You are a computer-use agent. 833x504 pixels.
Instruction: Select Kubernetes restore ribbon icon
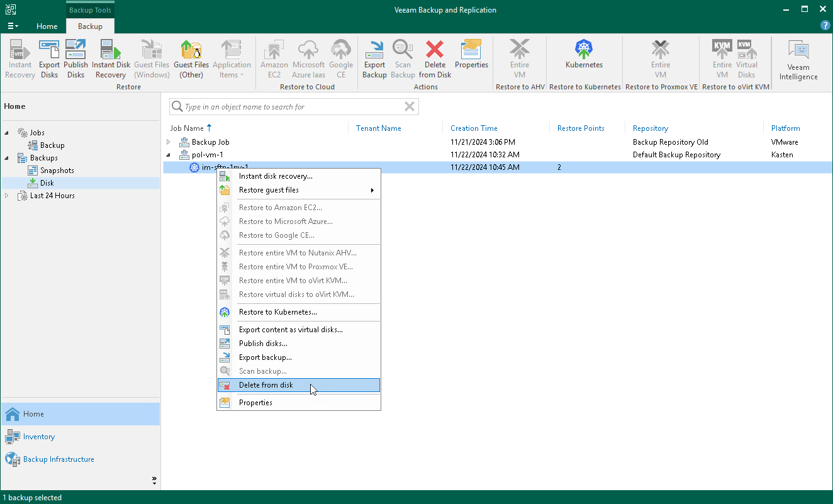coord(584,54)
